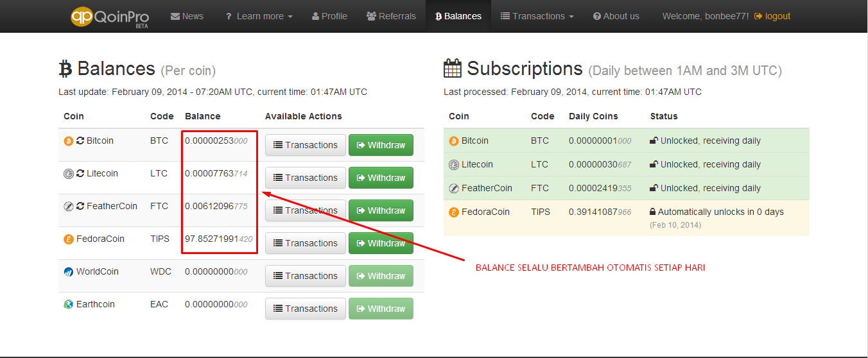The height and width of the screenshot is (358, 868).
Task: Click the logout link
Action: pos(772,16)
